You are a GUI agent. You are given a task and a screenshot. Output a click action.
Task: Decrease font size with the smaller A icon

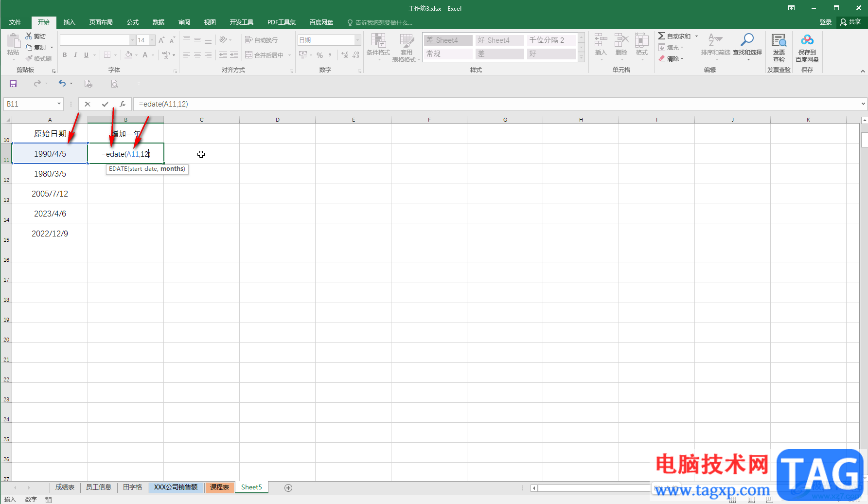(172, 40)
